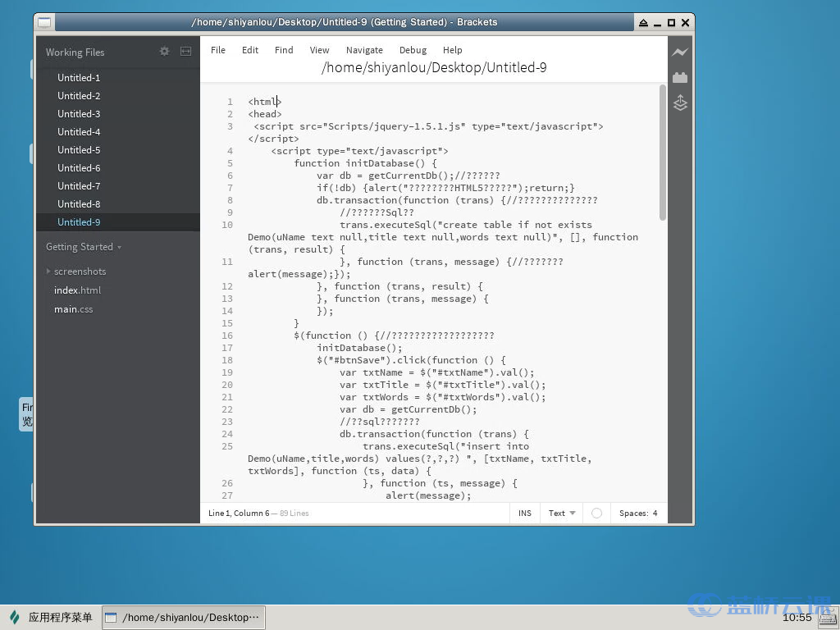Click the Extract layers icon in right toolbar
This screenshot has height=630, width=840.
[679, 103]
